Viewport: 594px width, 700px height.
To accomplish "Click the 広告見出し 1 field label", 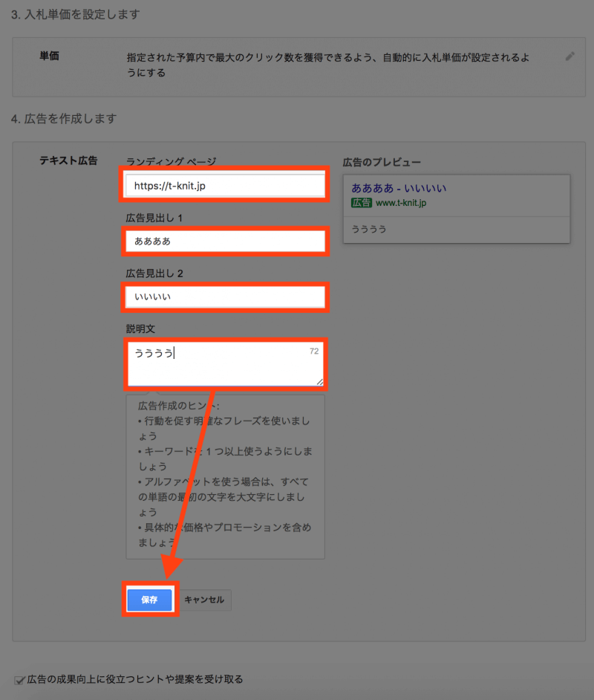I will 154,218.
